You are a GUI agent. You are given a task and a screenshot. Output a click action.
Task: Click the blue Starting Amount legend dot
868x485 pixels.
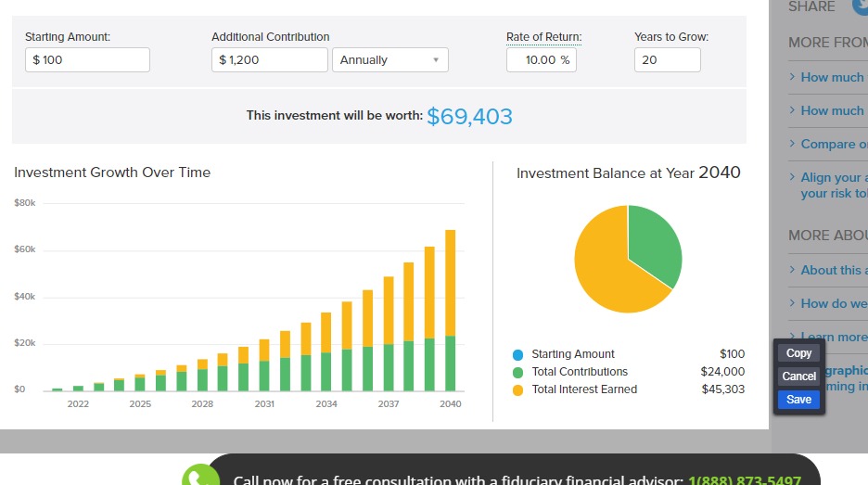pos(517,354)
